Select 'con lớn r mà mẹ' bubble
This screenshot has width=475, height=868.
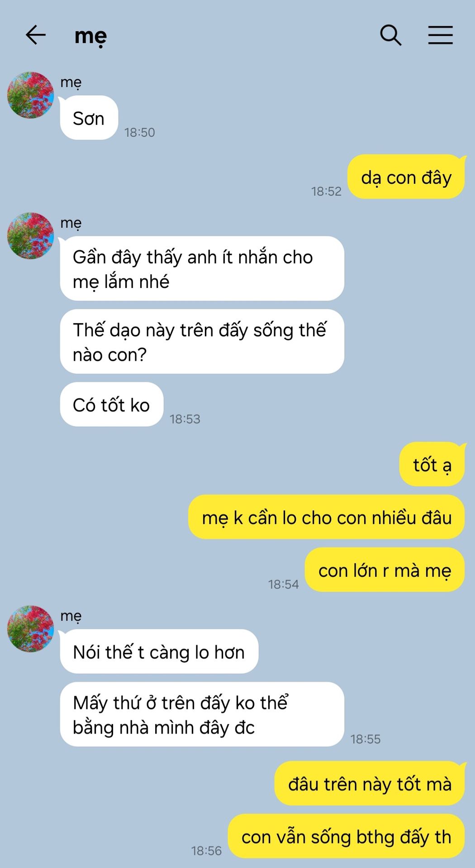click(x=385, y=570)
